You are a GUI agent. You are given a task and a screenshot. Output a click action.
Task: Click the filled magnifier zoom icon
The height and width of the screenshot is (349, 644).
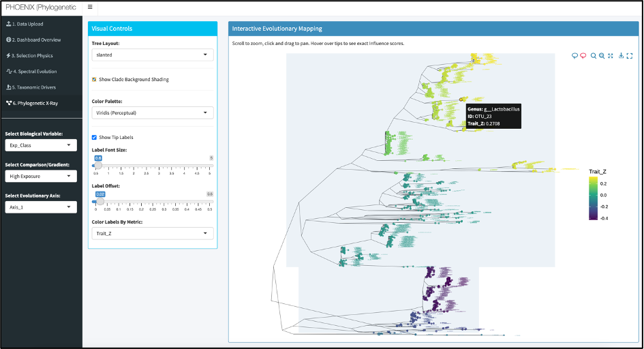[602, 56]
